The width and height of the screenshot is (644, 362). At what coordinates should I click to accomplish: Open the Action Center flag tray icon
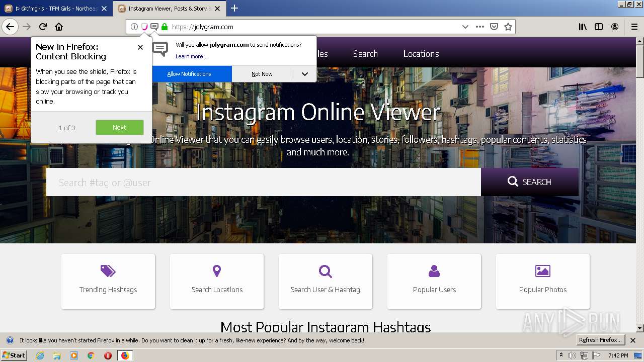click(596, 355)
